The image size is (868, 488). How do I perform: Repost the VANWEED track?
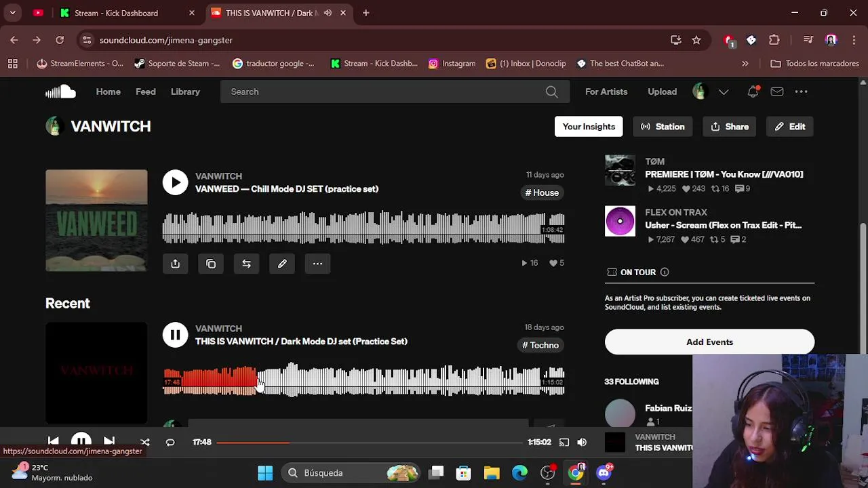point(246,264)
